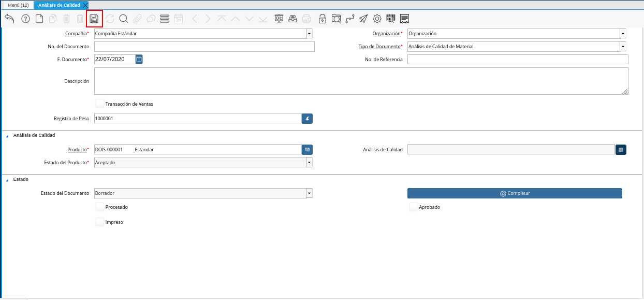Click the Archive inbox tray icon
Image resolution: width=644 pixels, height=300 pixels.
tap(292, 19)
